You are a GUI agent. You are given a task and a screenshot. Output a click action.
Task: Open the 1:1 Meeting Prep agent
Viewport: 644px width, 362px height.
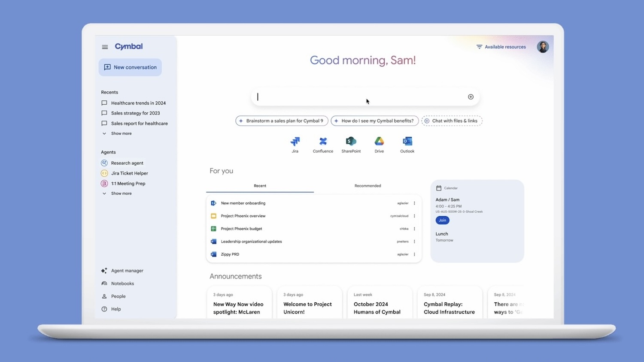coord(128,183)
